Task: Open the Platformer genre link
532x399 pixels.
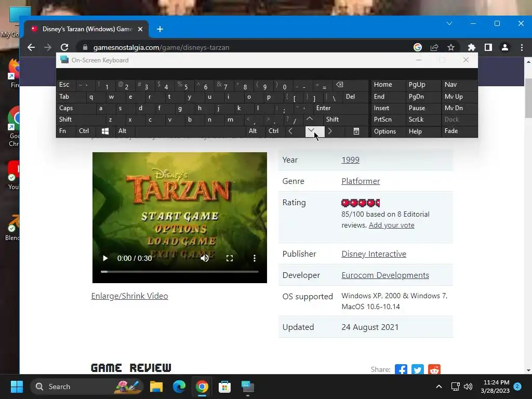Action: tap(361, 181)
